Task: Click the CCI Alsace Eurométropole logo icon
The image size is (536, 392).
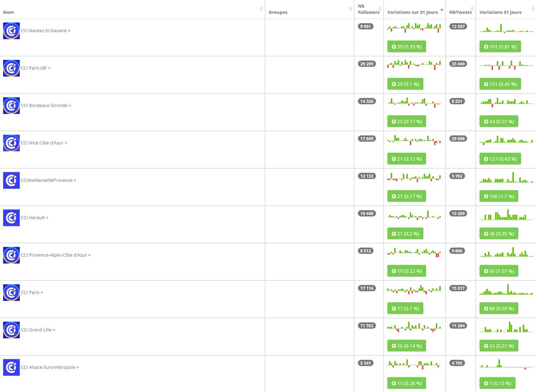Action: click(11, 367)
